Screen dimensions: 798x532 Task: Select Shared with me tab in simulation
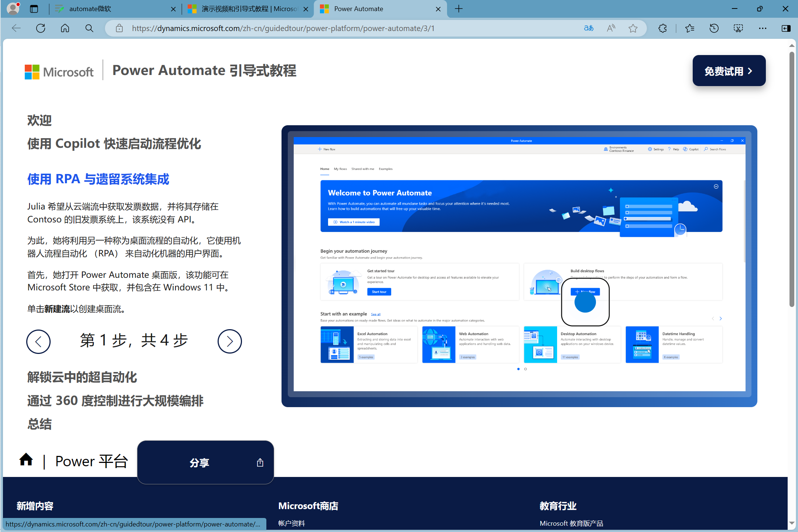pos(362,169)
